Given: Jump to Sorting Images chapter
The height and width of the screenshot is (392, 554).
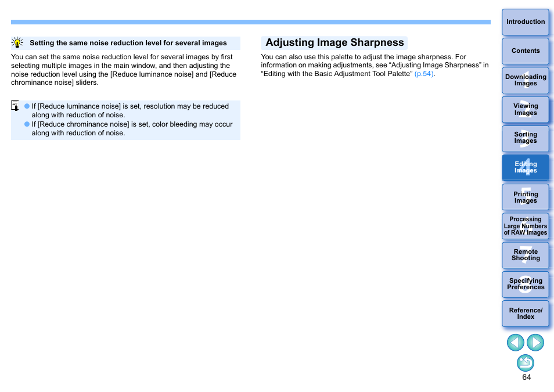Looking at the screenshot, I should [526, 139].
